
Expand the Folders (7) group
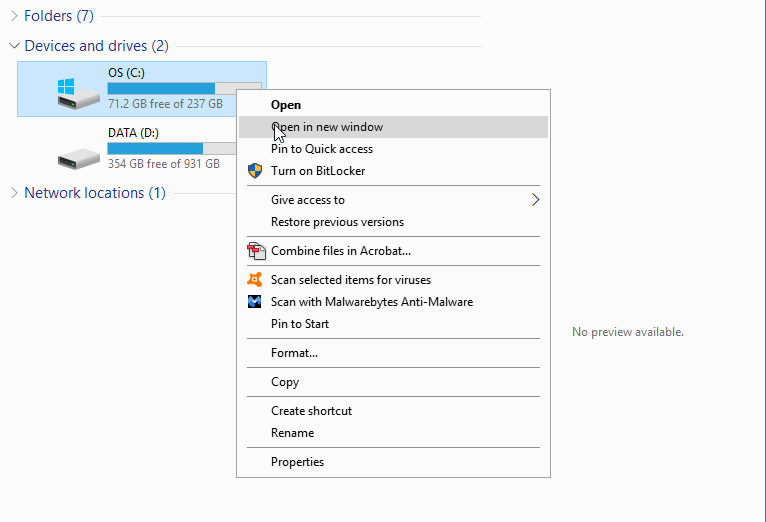14,16
